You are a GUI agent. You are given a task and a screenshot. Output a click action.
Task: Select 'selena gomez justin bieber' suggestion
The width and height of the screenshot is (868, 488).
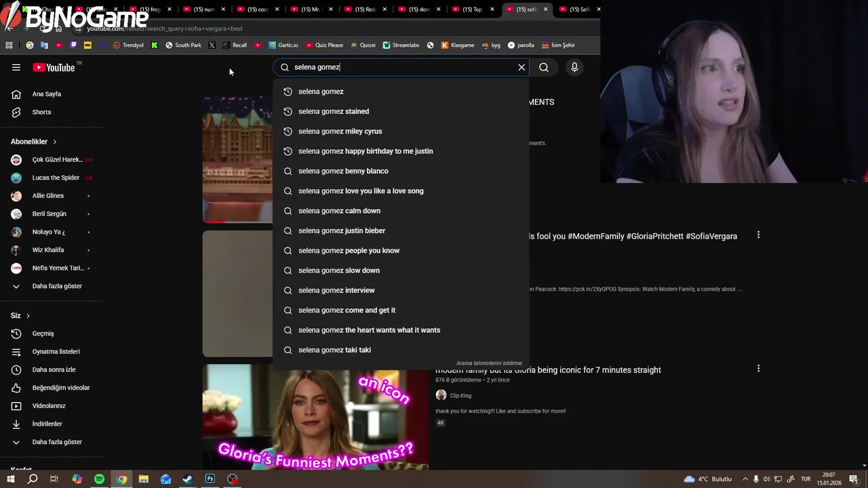click(x=401, y=230)
